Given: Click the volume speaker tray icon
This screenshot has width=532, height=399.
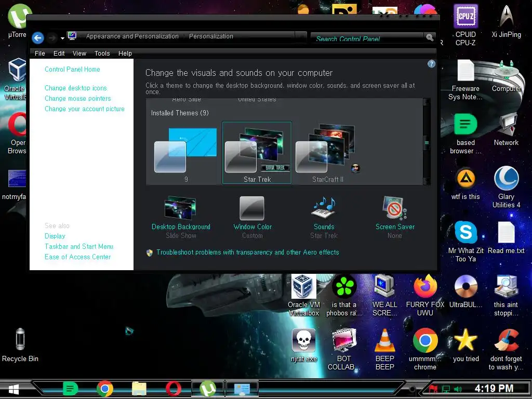Looking at the screenshot, I should [x=458, y=389].
